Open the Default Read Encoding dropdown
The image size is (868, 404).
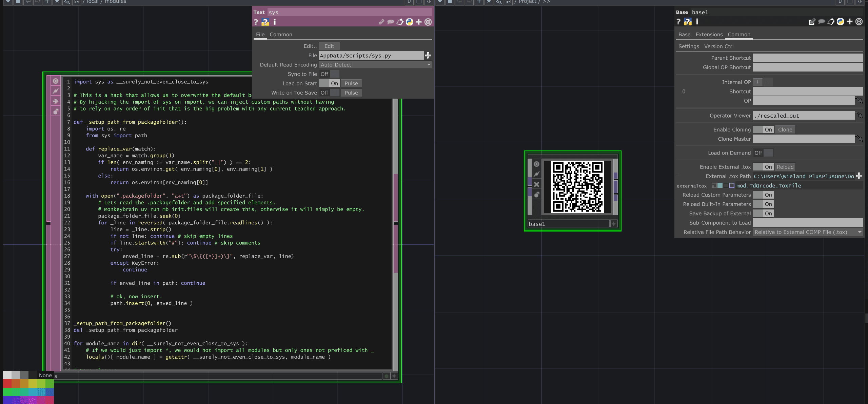coord(375,65)
